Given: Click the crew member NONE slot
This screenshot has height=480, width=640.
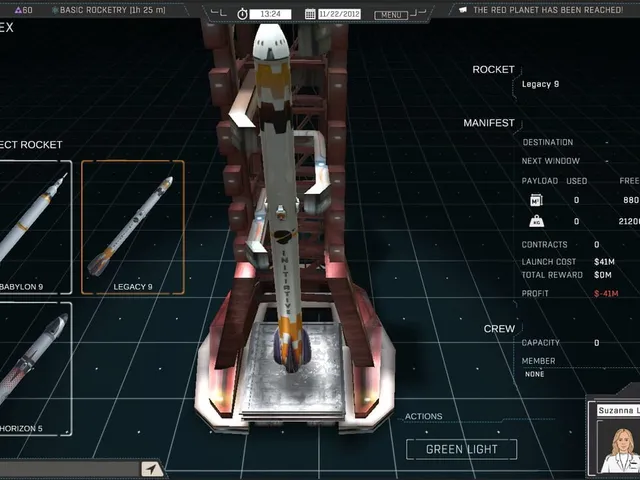Looking at the screenshot, I should click(x=535, y=374).
